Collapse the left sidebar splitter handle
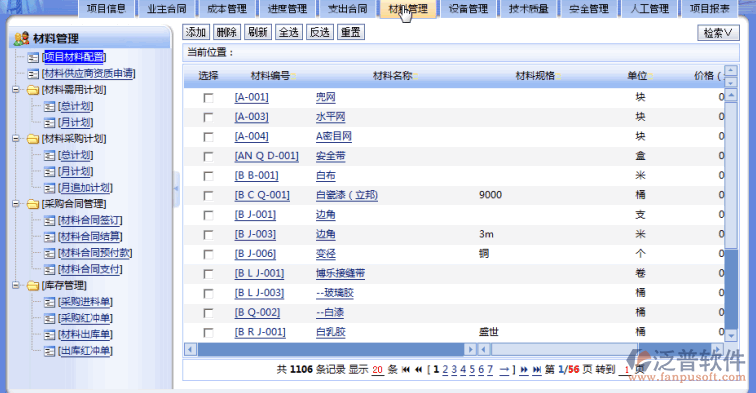This screenshot has height=393, width=756. point(176,189)
